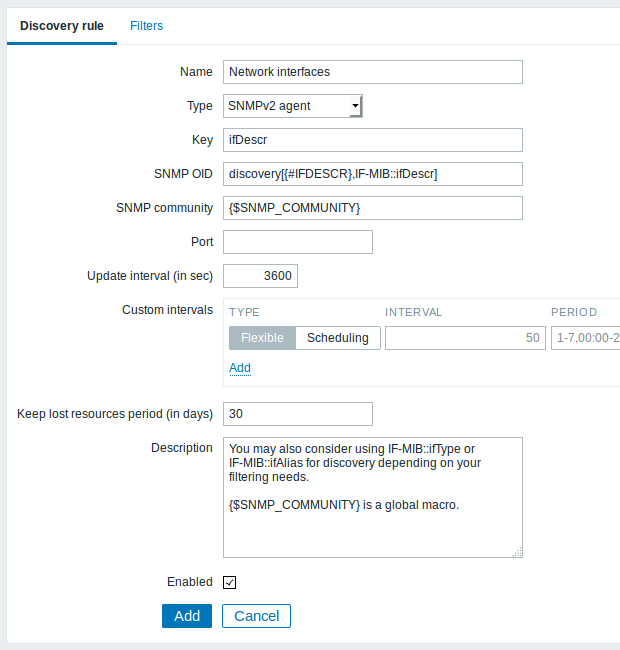
Task: Select the Scheduling interval type
Action: [x=338, y=338]
